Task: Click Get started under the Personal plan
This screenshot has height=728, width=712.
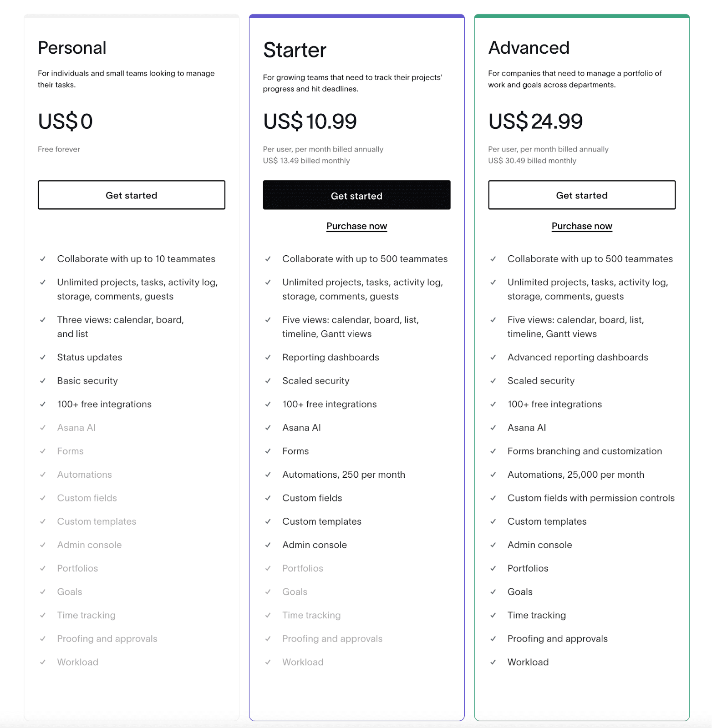Action: click(x=131, y=195)
